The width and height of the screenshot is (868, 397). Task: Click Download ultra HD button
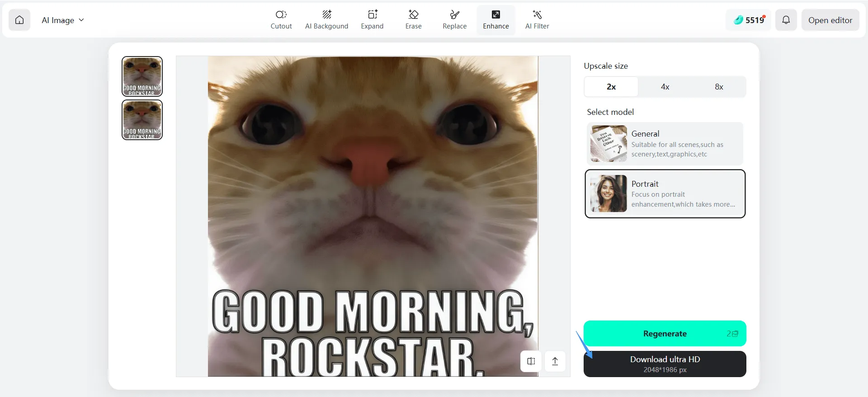[665, 364]
